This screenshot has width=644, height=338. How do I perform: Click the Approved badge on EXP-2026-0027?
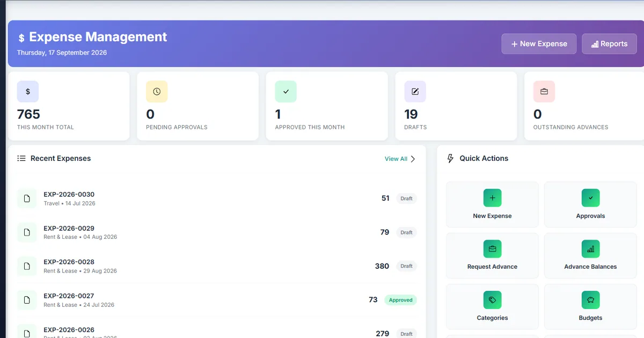(x=400, y=300)
